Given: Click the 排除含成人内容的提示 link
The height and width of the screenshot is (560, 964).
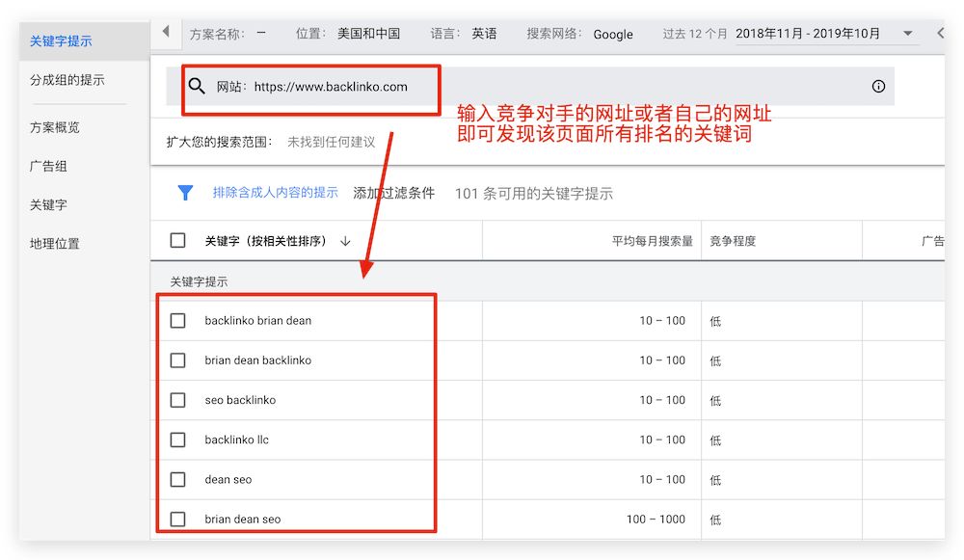Looking at the screenshot, I should (x=272, y=193).
